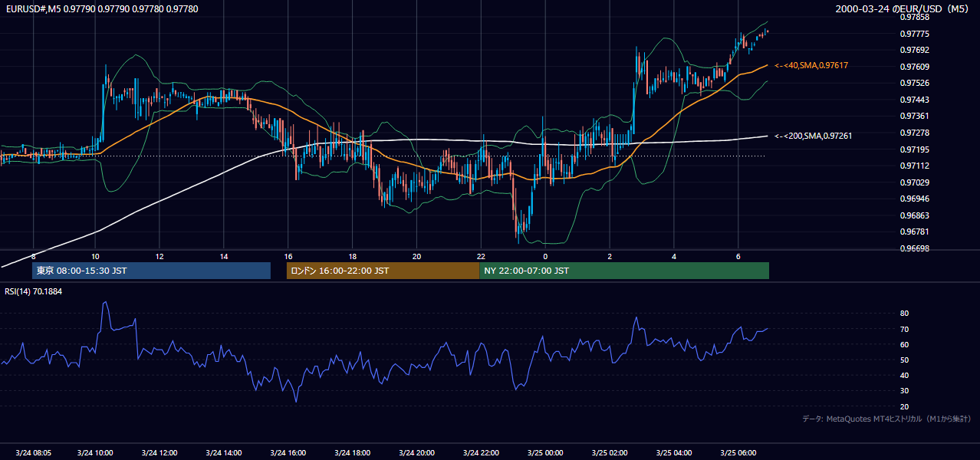Click the 0.97278 price axis label
This screenshot has height=460, width=980.
915,133
